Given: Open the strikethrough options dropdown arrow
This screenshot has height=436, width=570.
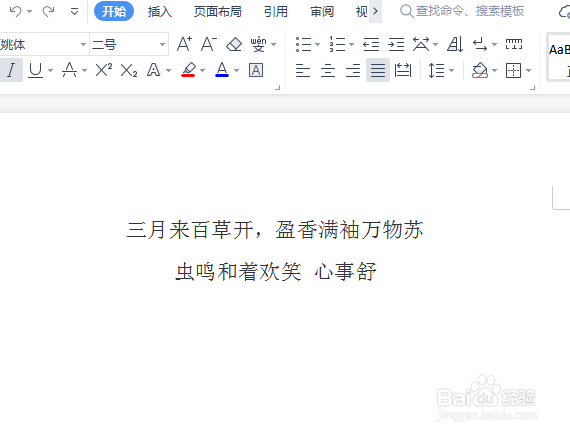Looking at the screenshot, I should pos(84,71).
